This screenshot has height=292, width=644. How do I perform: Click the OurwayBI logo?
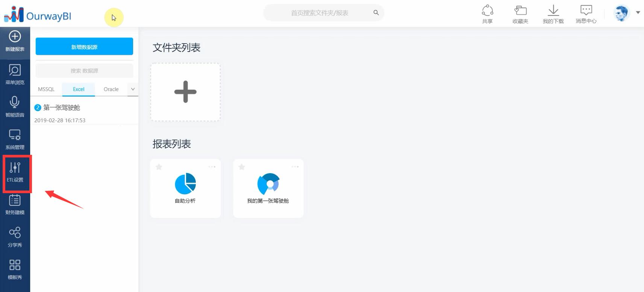pyautogui.click(x=38, y=15)
